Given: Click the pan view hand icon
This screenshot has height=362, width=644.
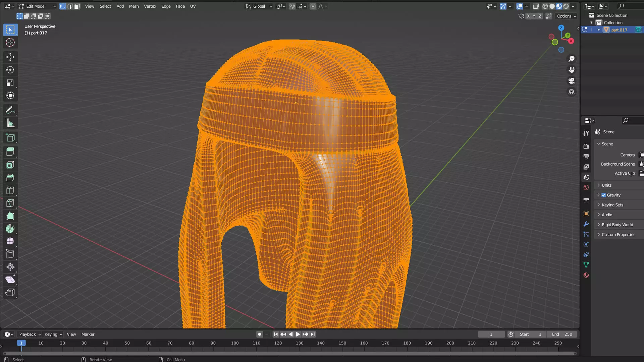Looking at the screenshot, I should click(572, 70).
